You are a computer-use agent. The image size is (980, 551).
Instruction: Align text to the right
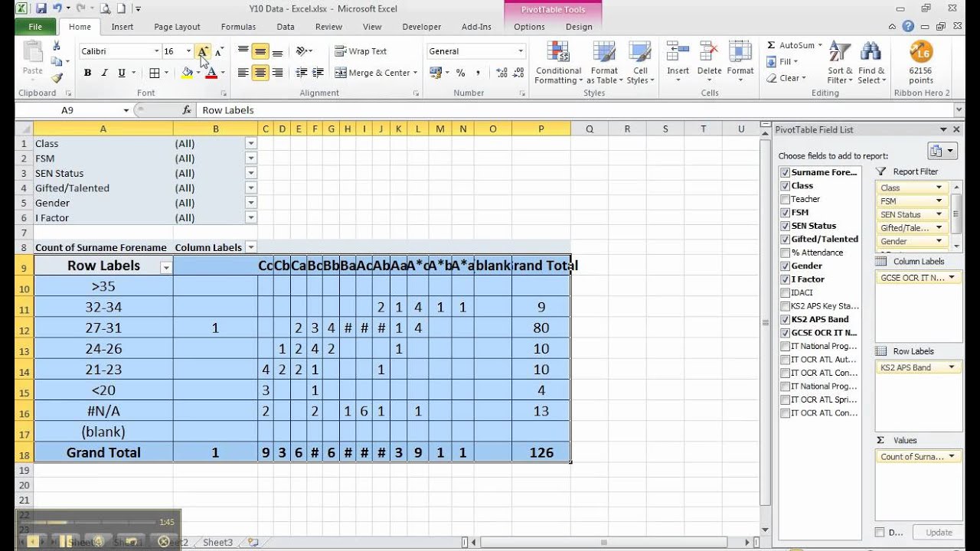[277, 73]
